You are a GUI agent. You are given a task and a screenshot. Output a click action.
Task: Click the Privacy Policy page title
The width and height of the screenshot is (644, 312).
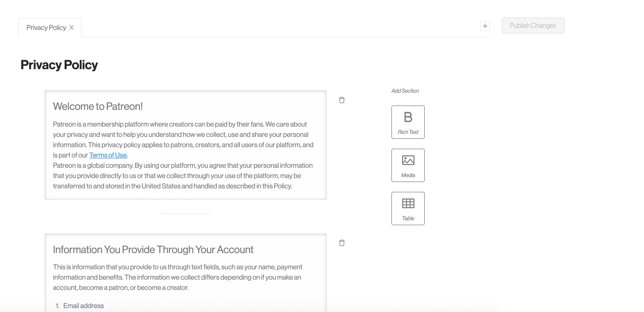59,65
